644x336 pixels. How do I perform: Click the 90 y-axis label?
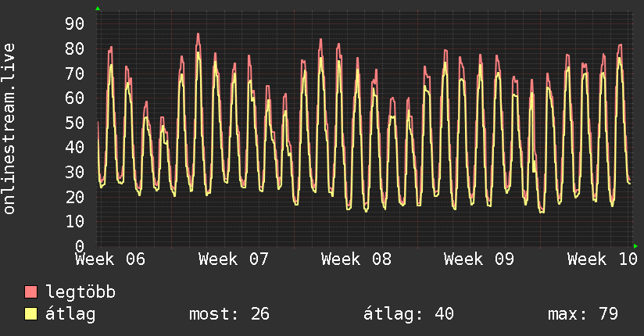tap(75, 23)
